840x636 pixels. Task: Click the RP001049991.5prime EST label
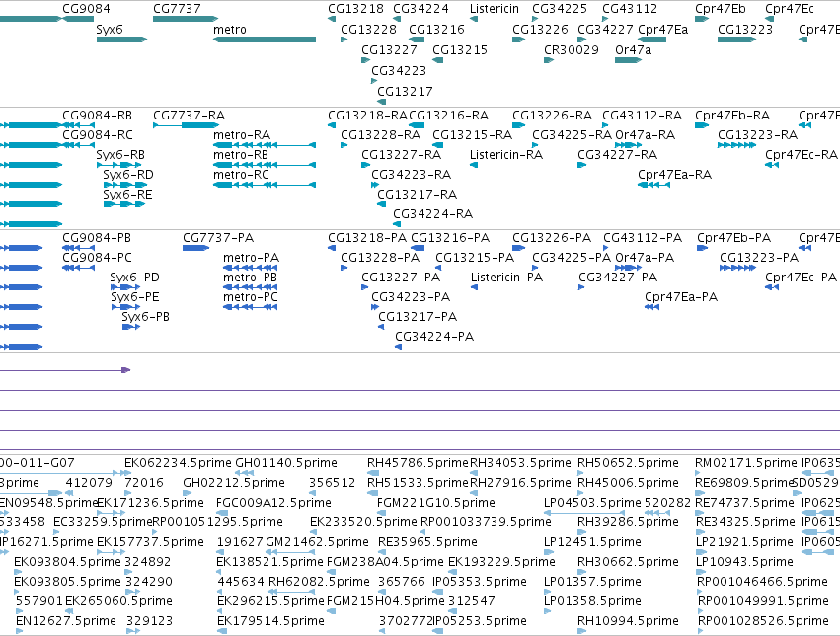(x=763, y=601)
